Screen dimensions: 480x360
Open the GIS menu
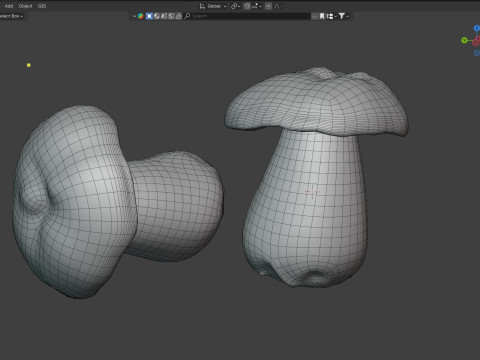pos(42,6)
